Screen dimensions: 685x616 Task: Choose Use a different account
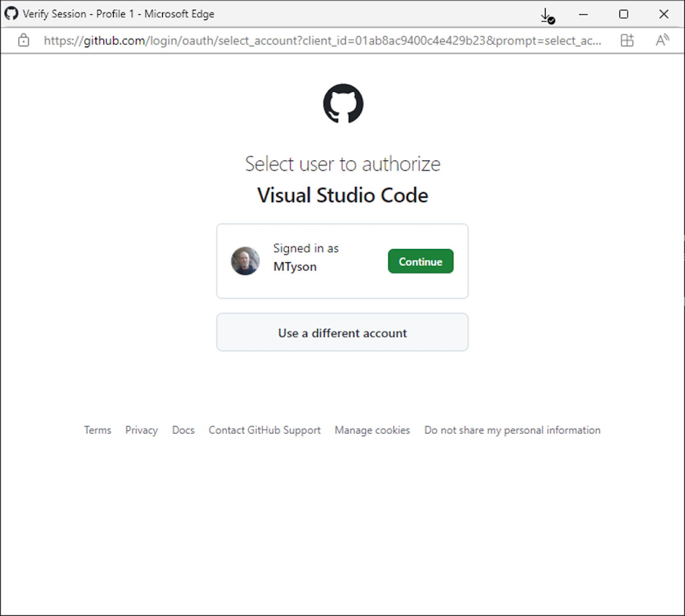click(x=342, y=332)
